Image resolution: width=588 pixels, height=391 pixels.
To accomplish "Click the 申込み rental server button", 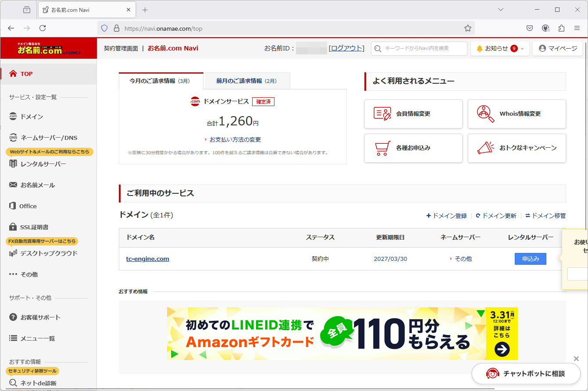I will coord(530,259).
